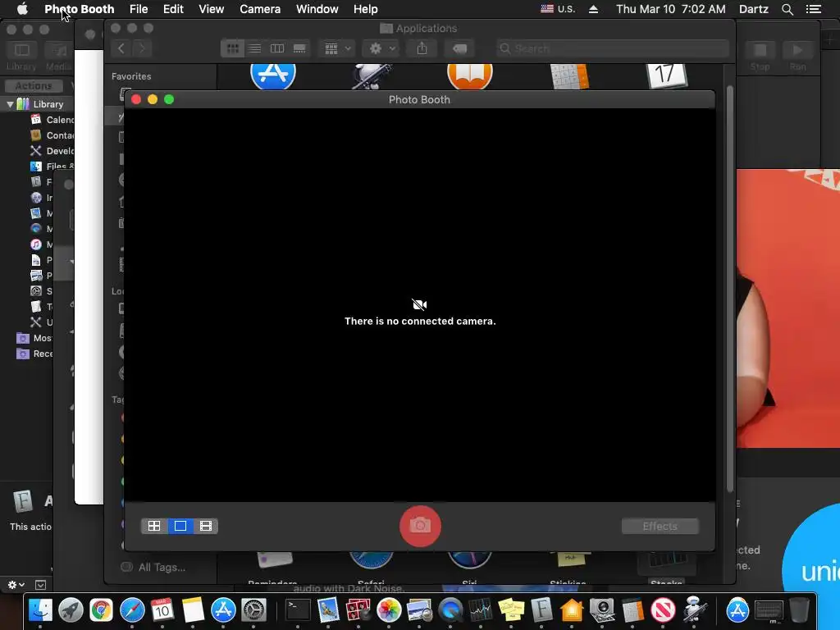Go forward in Finder Applications window
This screenshot has width=840, height=630.
click(141, 48)
